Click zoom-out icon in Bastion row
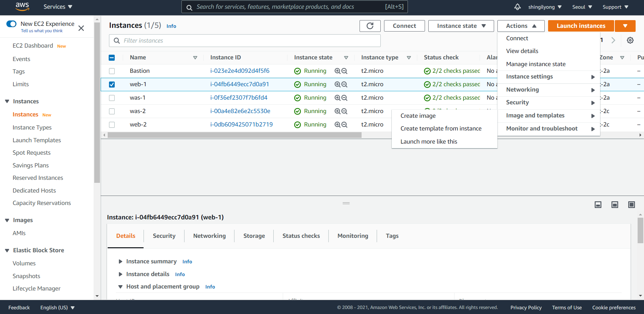 (x=344, y=71)
